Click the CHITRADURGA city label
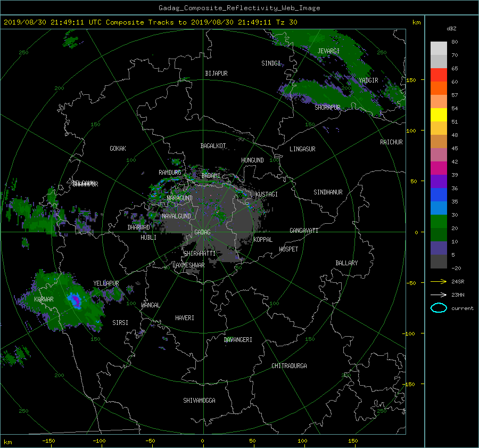479x448 pixels. pyautogui.click(x=290, y=366)
